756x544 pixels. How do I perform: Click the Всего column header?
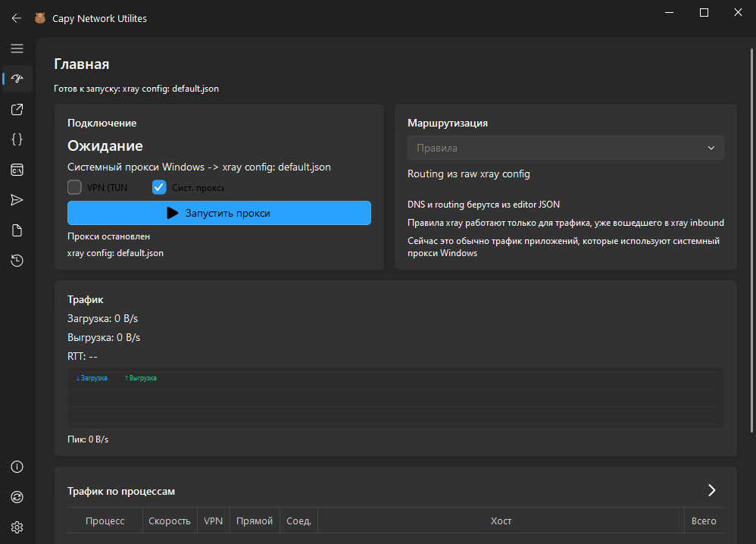click(704, 521)
